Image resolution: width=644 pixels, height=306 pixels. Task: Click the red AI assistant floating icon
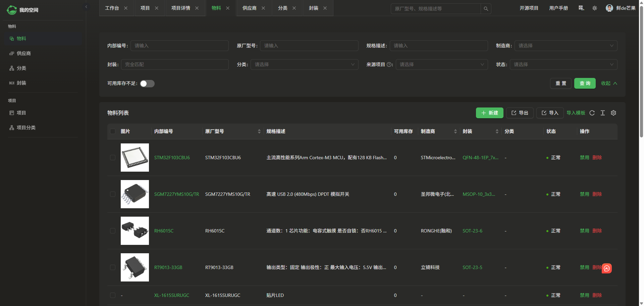(606, 268)
